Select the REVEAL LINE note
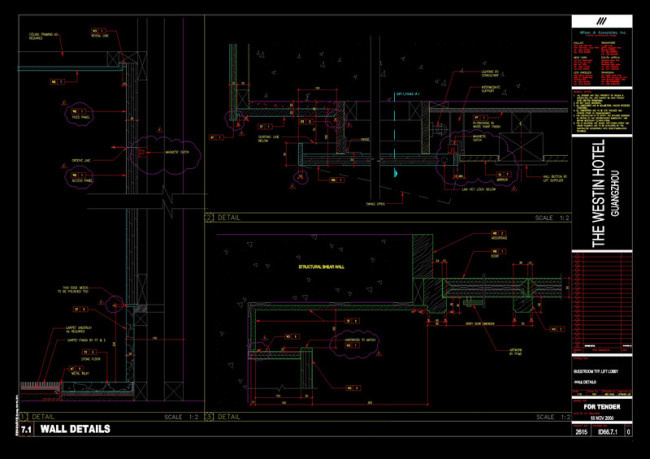Image resolution: width=650 pixels, height=459 pixels. (100, 36)
